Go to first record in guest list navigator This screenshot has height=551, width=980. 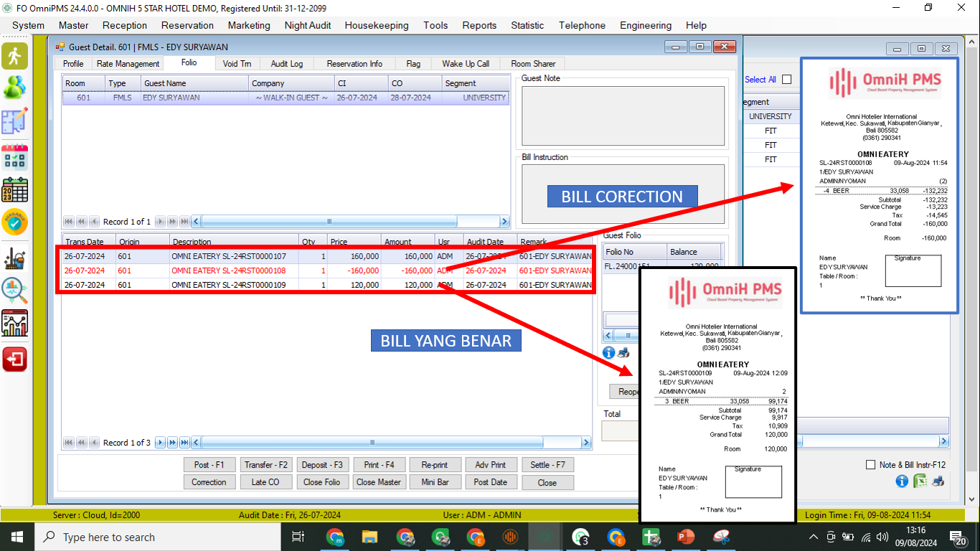pos(69,222)
